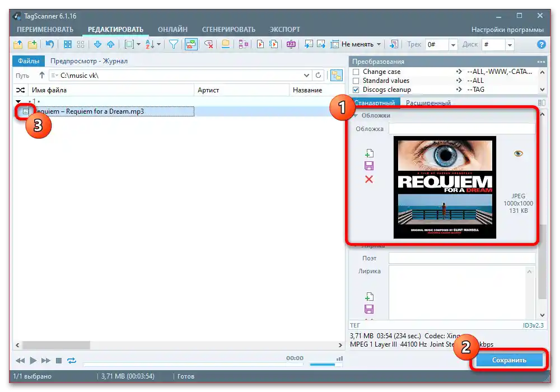Image resolution: width=560 pixels, height=392 pixels.
Task: Click the shuffle column icon beside Имя файла
Action: pos(20,90)
